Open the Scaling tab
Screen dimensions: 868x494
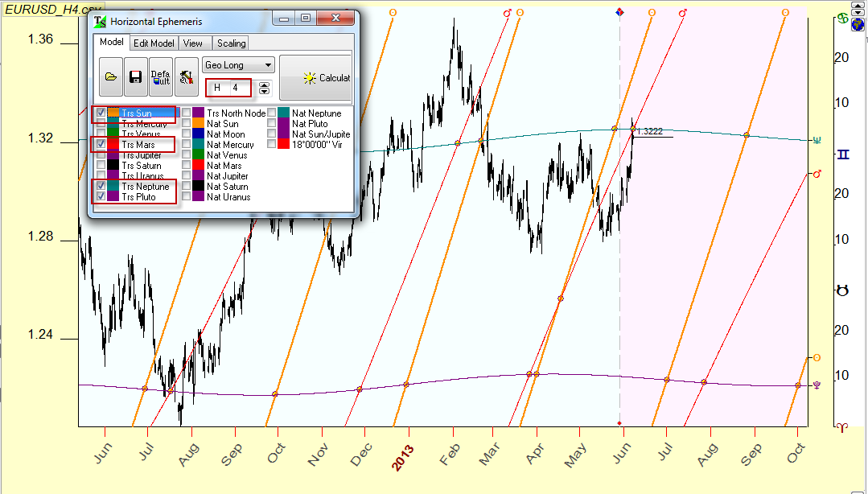[x=231, y=43]
